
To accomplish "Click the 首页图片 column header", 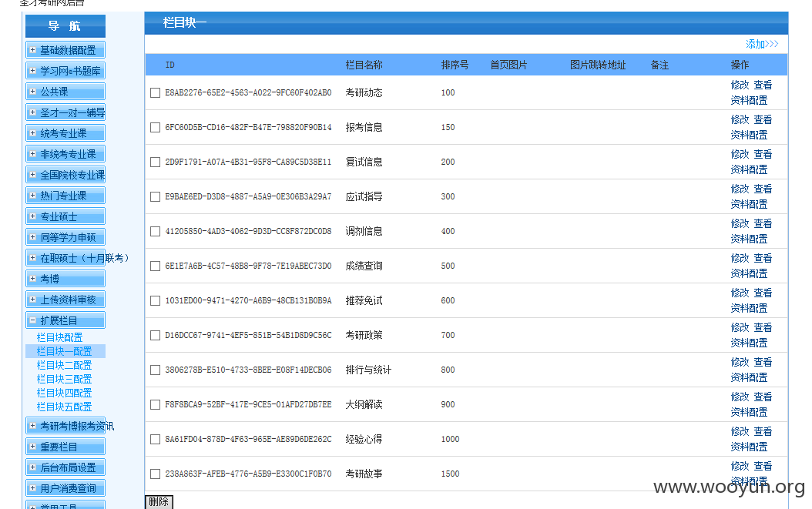I will pos(508,65).
